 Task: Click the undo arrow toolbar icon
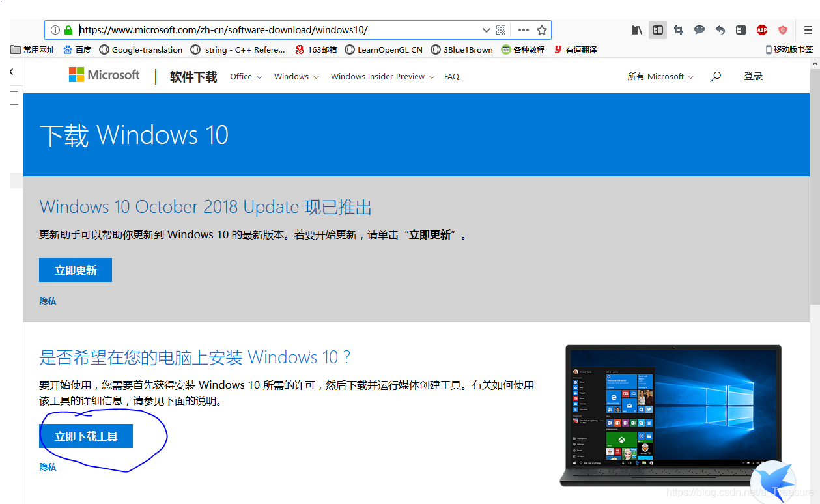point(720,30)
